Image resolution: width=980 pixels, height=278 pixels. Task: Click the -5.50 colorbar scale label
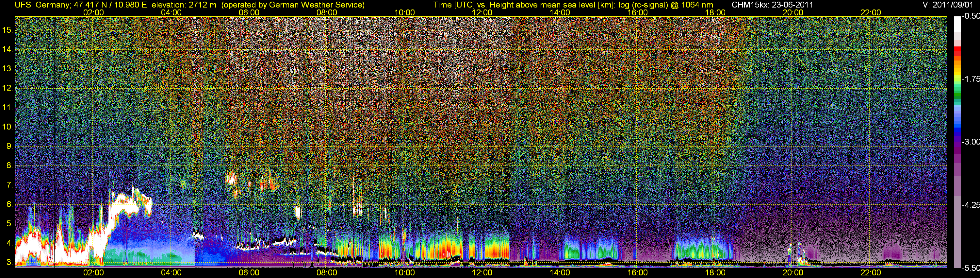click(x=971, y=268)
